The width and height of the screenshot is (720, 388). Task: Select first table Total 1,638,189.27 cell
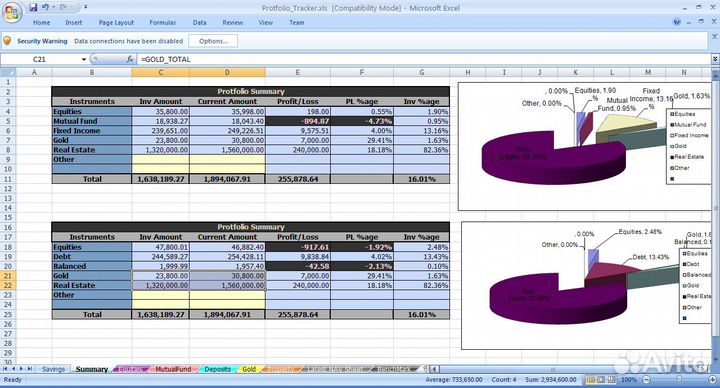point(160,179)
